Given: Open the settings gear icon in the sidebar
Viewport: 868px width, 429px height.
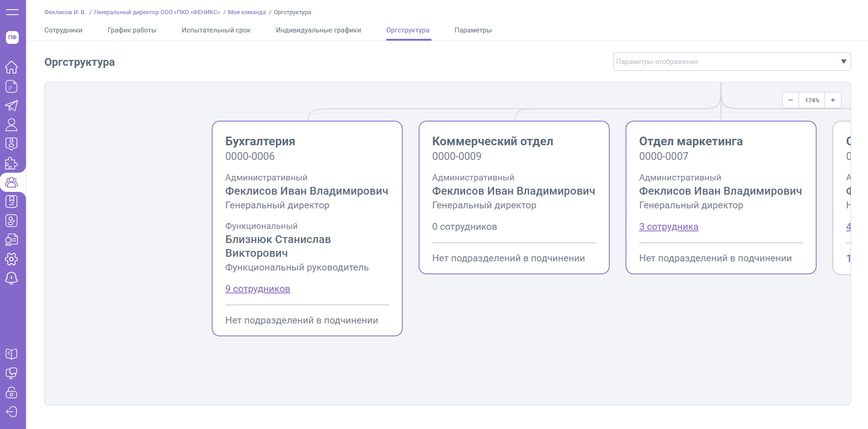Looking at the screenshot, I should 11,259.
